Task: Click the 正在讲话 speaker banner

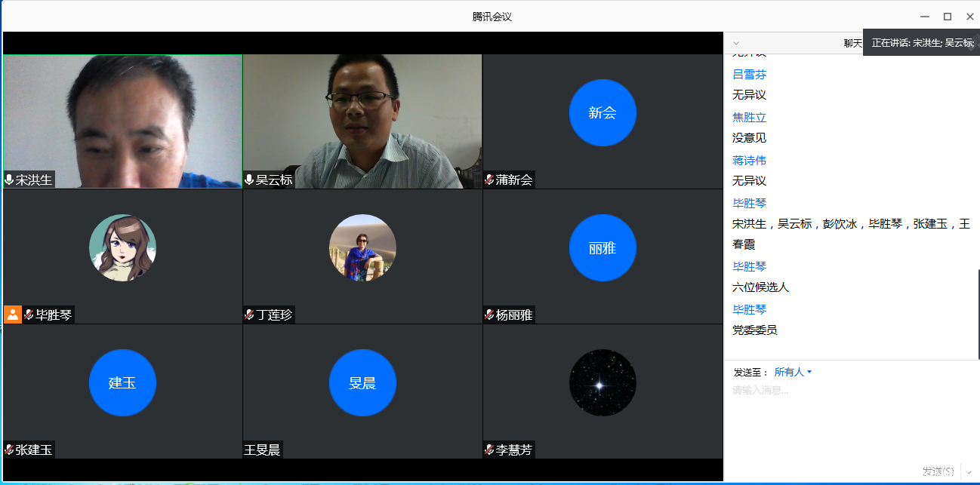Action: pyautogui.click(x=920, y=43)
